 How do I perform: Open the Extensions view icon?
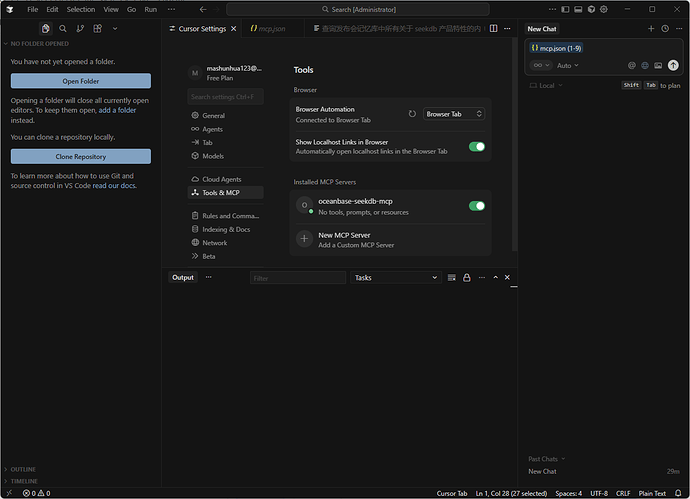[97, 29]
